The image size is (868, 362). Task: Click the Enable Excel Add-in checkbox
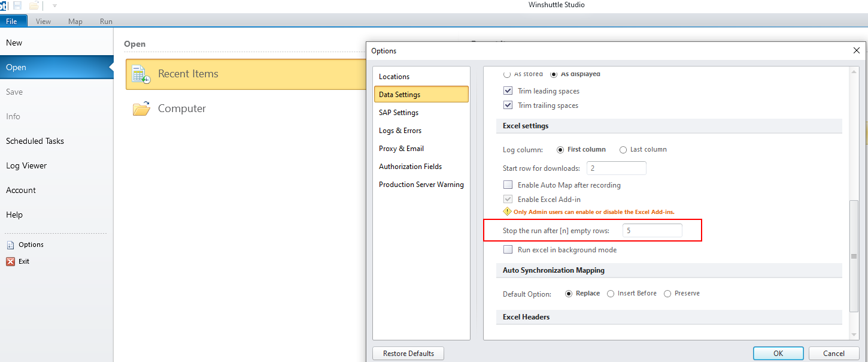click(508, 200)
